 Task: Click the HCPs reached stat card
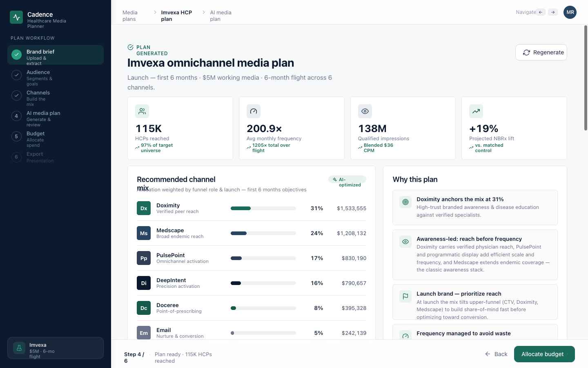tap(180, 128)
